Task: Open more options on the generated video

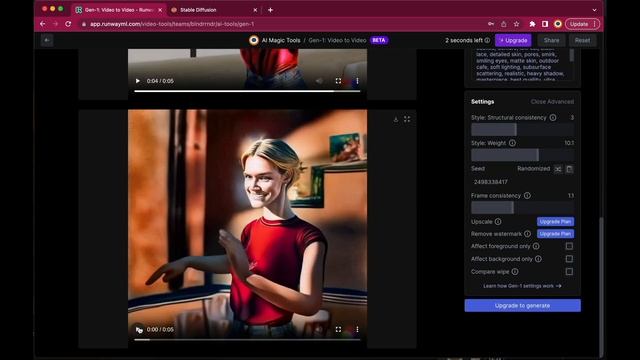Action: [357, 329]
